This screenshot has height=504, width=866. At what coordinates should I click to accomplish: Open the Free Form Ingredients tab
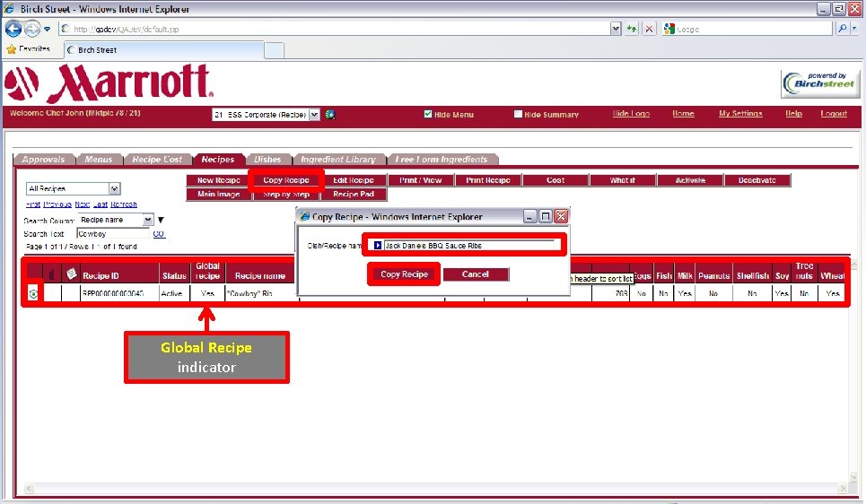(442, 159)
